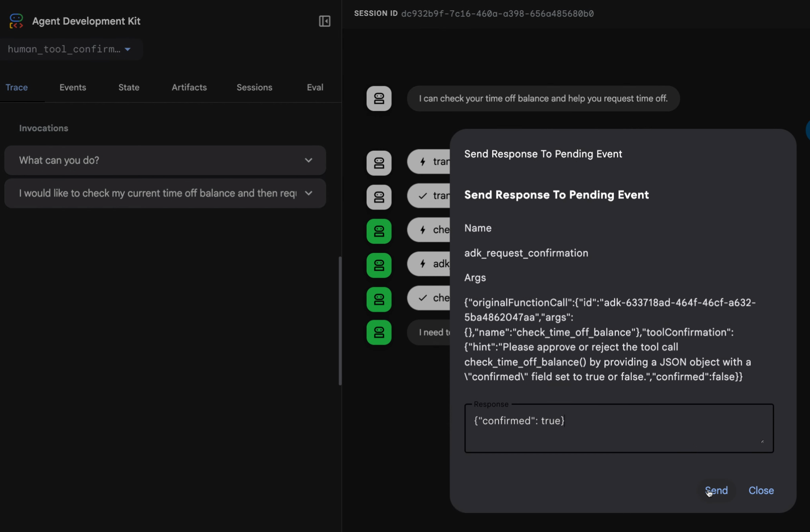Click the Send button in the dialog
810x532 pixels.
716,491
